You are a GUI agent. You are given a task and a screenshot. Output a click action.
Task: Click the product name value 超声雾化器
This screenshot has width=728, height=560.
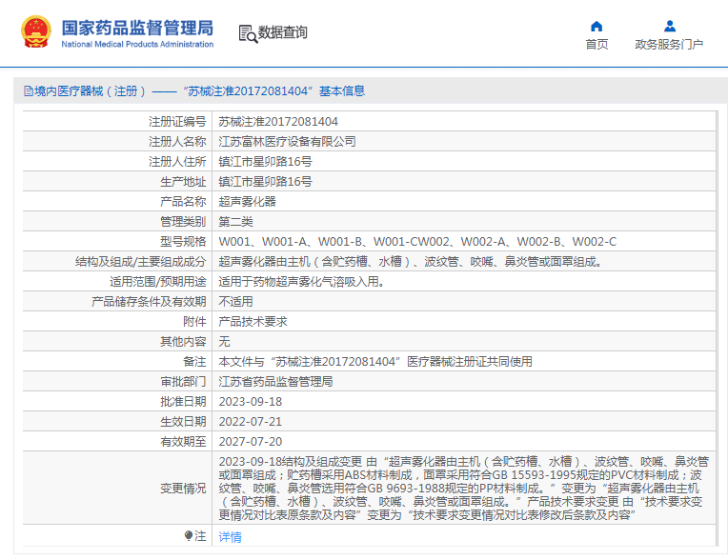(247, 202)
